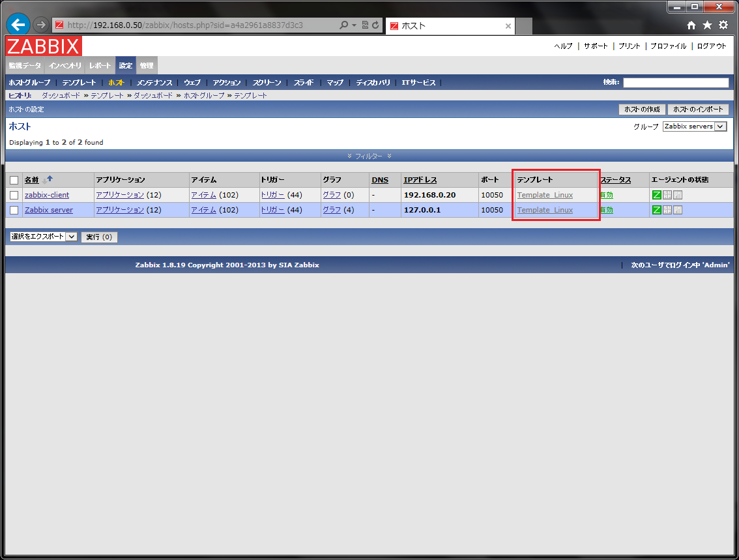The width and height of the screenshot is (739, 560).
Task: Open the ITサービス submenu item
Action: point(418,83)
